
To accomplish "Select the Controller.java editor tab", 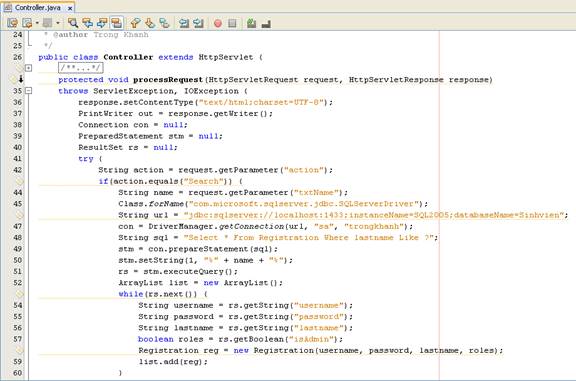I will click(x=37, y=7).
